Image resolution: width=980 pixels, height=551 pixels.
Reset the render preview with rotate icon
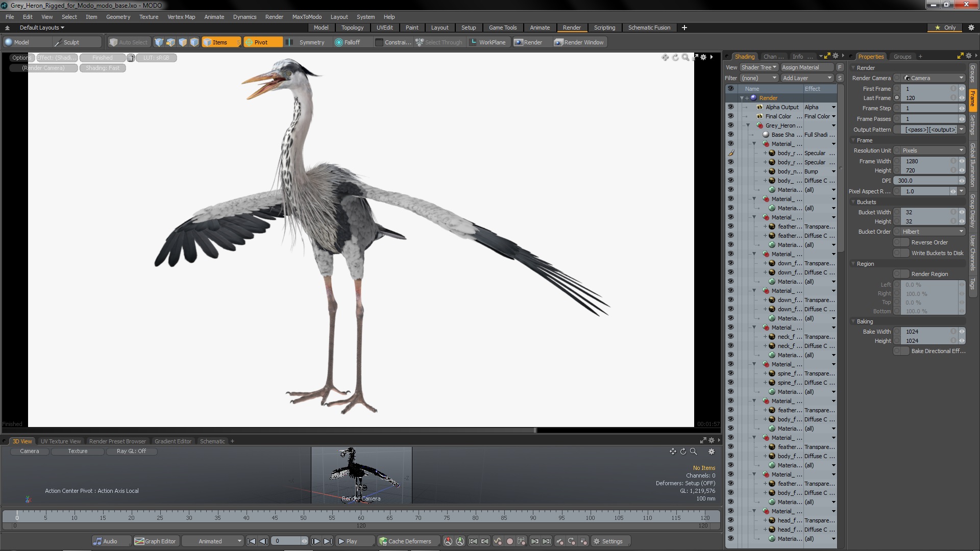tap(675, 57)
